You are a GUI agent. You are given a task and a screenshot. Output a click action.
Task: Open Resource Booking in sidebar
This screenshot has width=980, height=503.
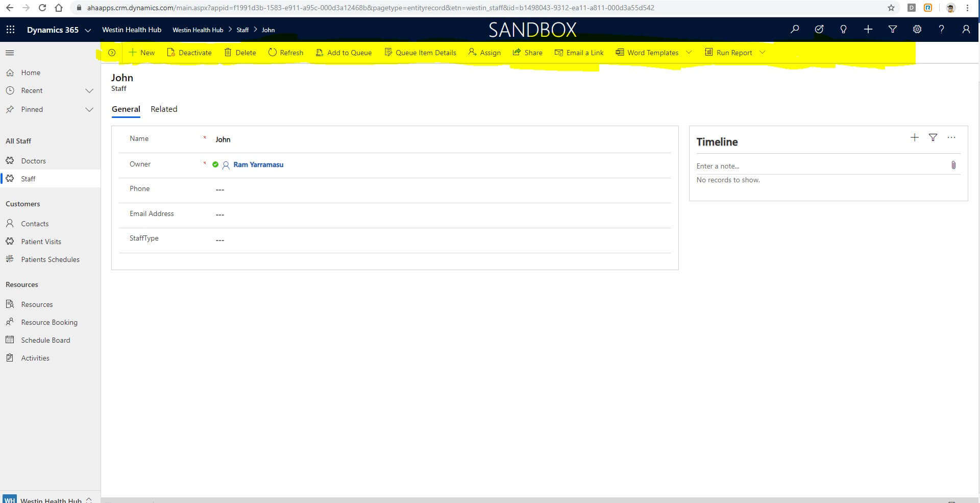tap(50, 322)
